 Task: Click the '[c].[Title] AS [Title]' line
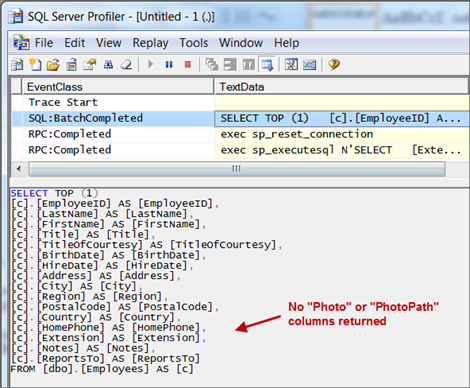[x=83, y=234]
